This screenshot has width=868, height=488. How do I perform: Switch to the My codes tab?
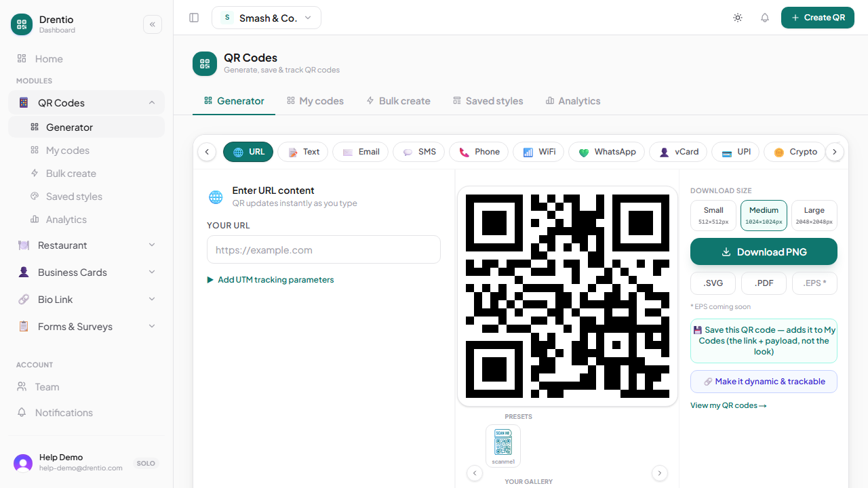click(315, 101)
